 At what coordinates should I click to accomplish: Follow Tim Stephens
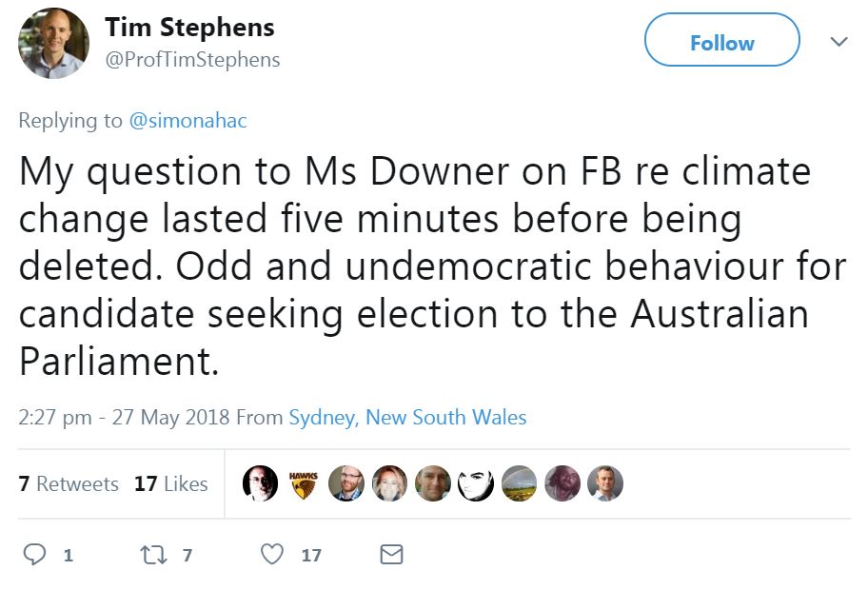pos(721,42)
